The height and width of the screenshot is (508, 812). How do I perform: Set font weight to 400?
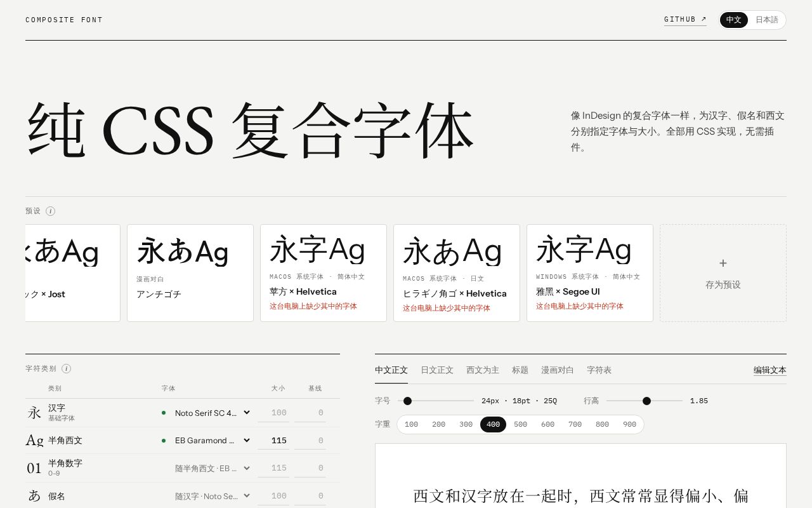pyautogui.click(x=493, y=424)
